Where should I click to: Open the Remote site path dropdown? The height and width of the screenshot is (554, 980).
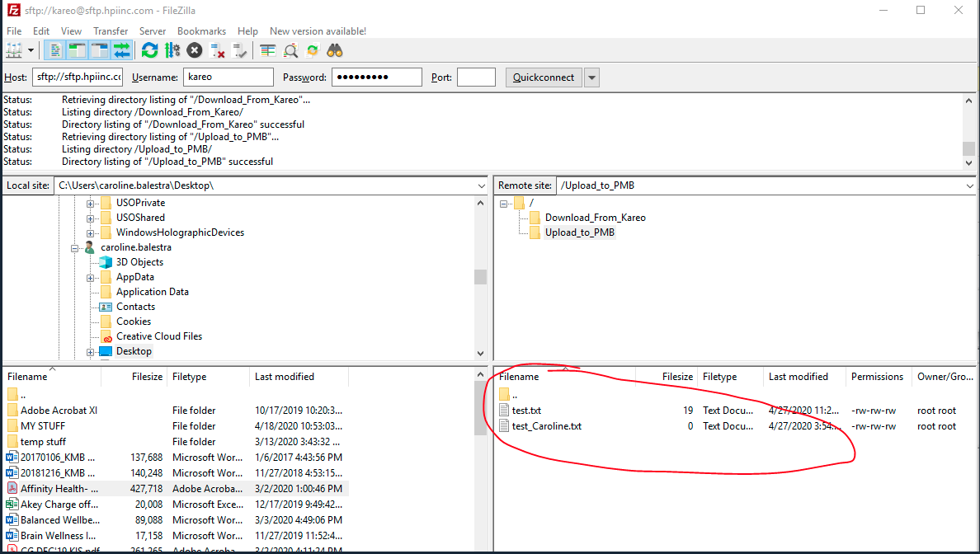970,186
